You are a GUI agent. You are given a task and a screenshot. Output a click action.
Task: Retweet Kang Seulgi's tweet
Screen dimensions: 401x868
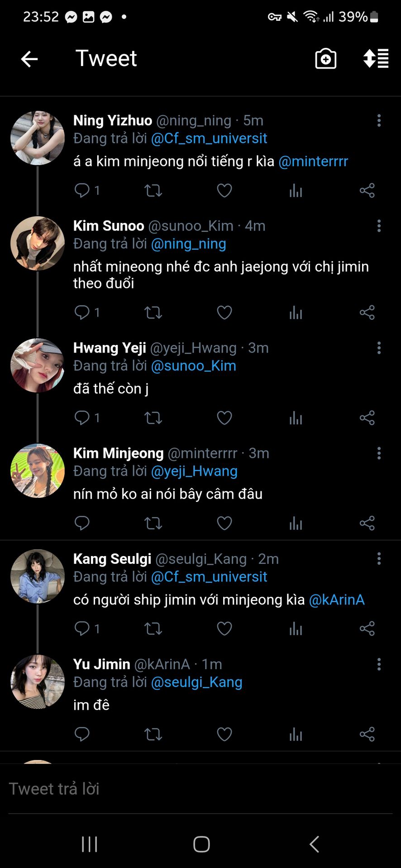tap(153, 629)
